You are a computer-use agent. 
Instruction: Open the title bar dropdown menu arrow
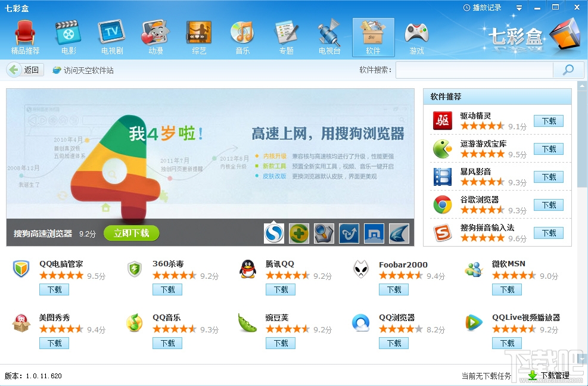(x=519, y=8)
